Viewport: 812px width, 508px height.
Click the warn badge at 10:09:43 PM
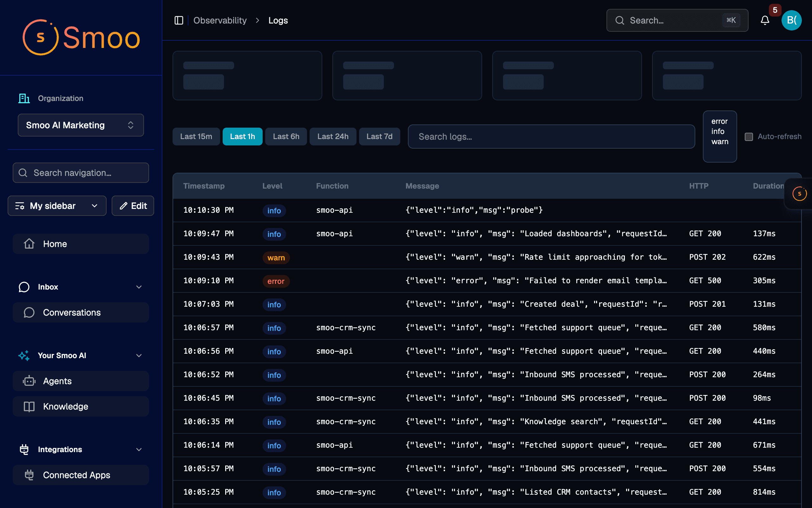pos(276,257)
